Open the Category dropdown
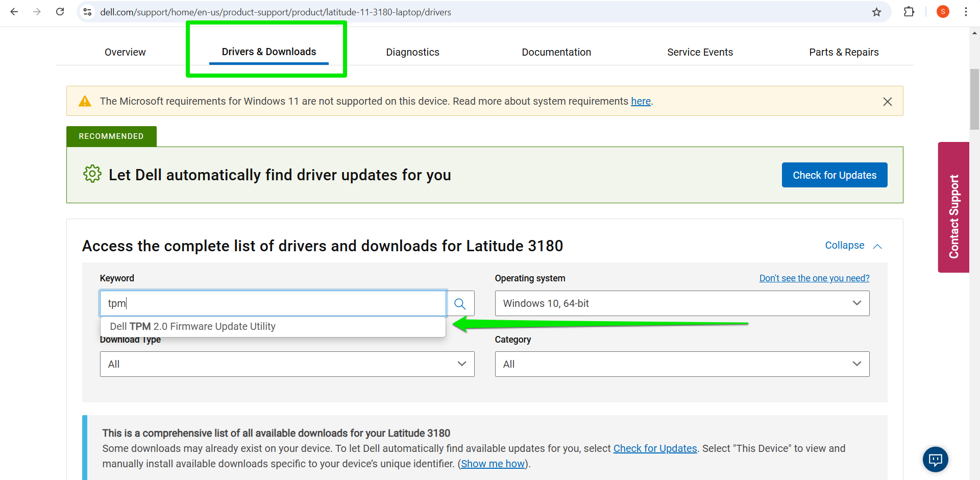980x480 pixels. [682, 364]
